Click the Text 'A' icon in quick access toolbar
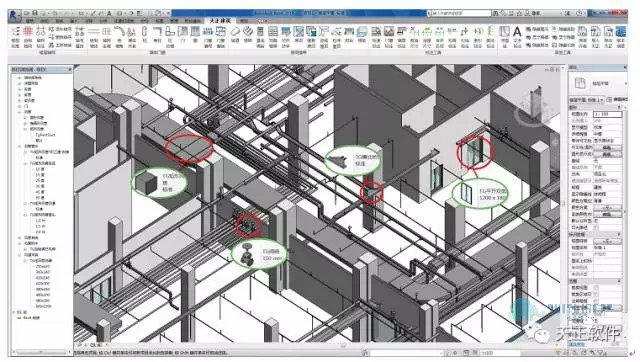Viewport: 640px width, 362px height. [x=109, y=13]
